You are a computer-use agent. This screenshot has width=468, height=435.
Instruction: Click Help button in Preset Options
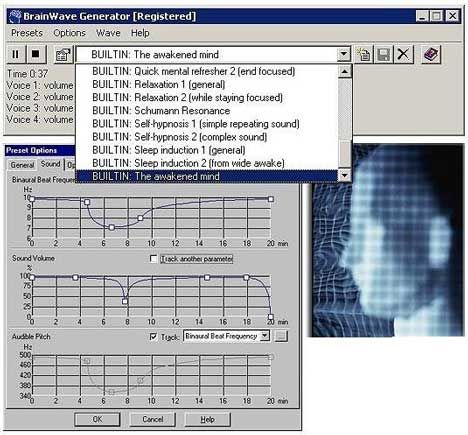tap(207, 419)
